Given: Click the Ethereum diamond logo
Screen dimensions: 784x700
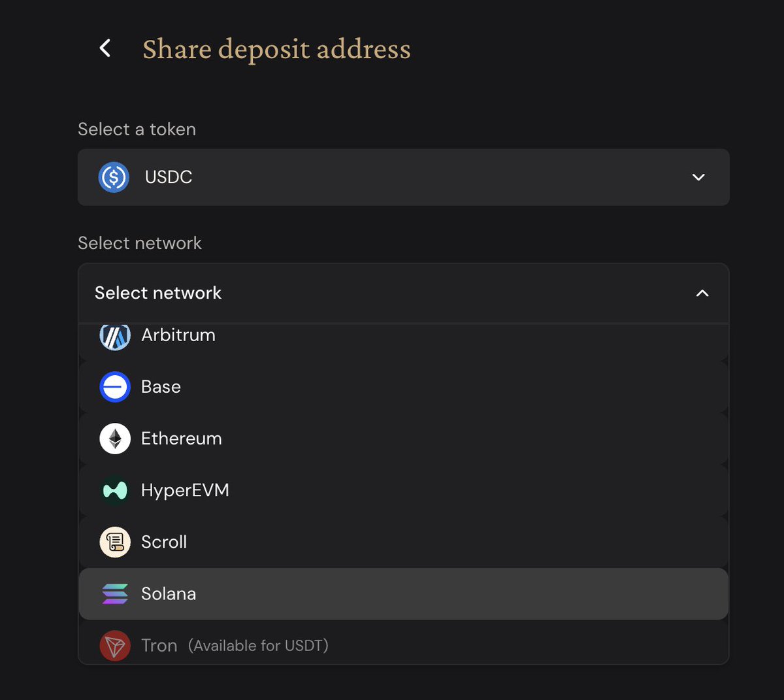Looking at the screenshot, I should (x=115, y=439).
